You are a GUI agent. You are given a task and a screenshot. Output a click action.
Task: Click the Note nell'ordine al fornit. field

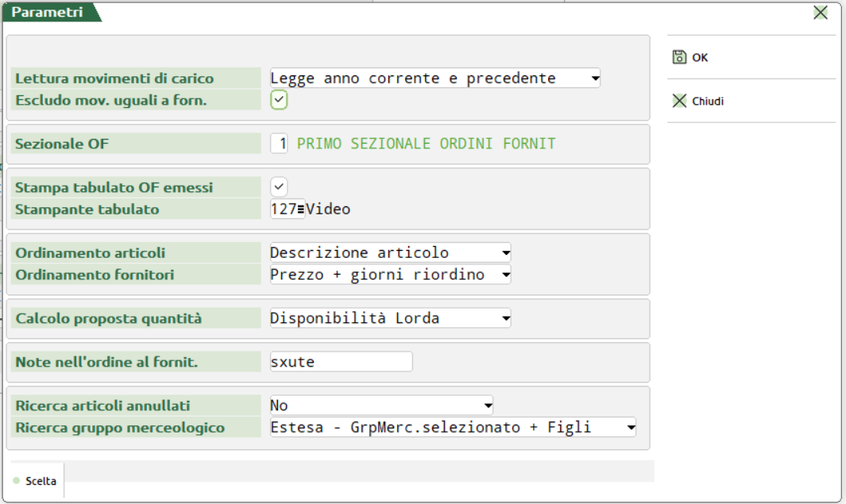pyautogui.click(x=341, y=362)
